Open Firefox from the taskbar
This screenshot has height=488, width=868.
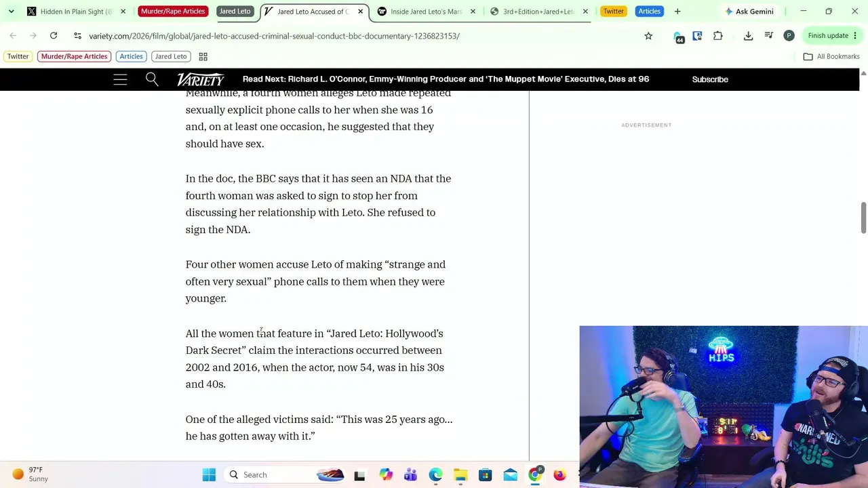coord(559,475)
